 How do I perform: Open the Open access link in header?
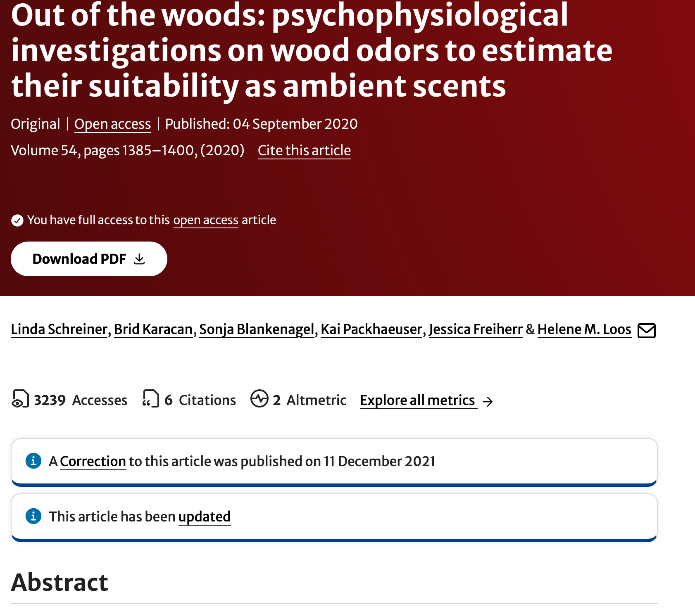[x=112, y=124]
